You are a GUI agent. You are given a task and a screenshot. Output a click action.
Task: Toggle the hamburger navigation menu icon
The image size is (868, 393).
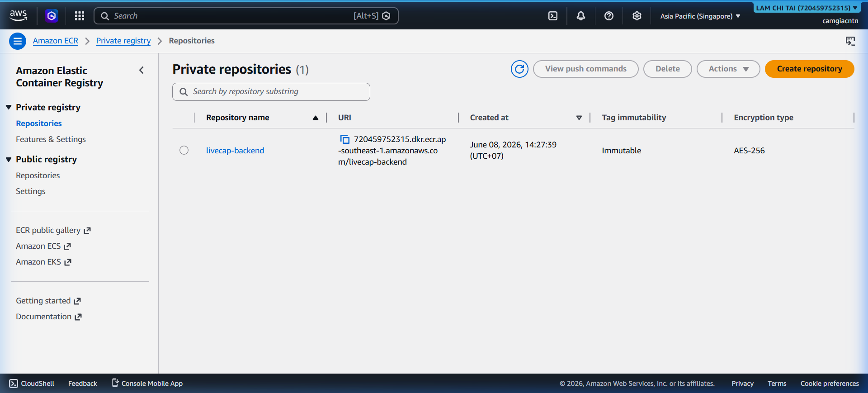click(18, 41)
